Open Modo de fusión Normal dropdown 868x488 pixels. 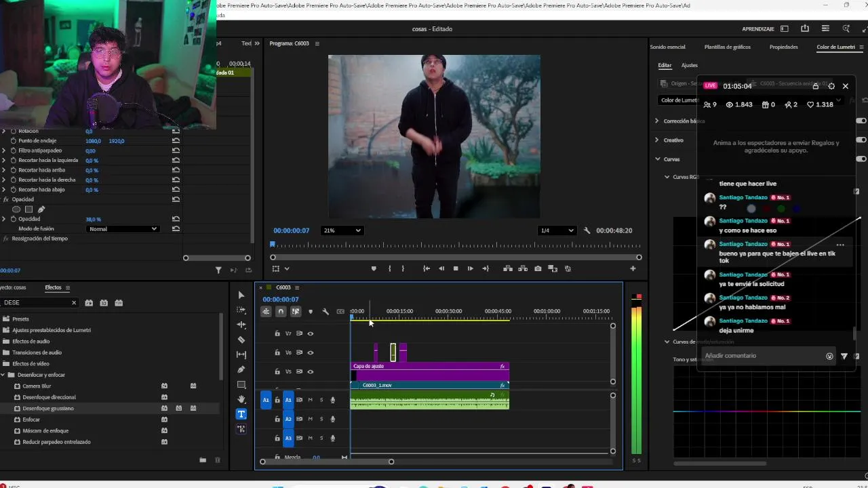tap(123, 229)
